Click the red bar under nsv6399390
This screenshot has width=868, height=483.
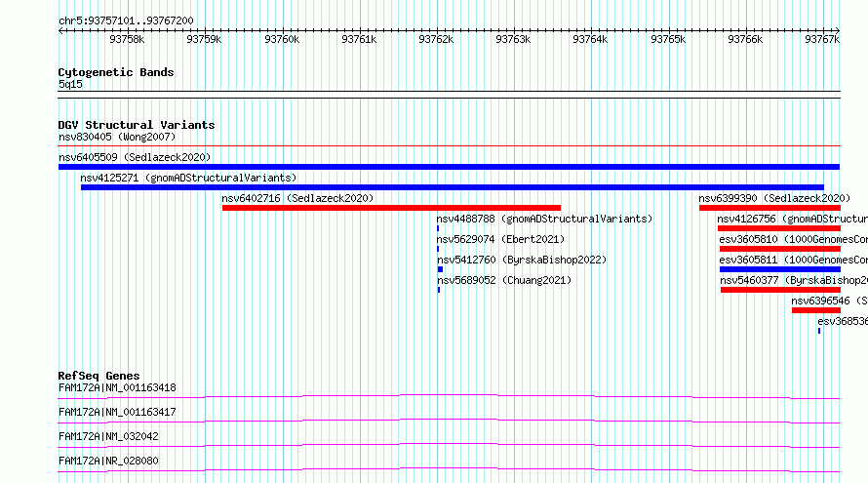click(769, 208)
